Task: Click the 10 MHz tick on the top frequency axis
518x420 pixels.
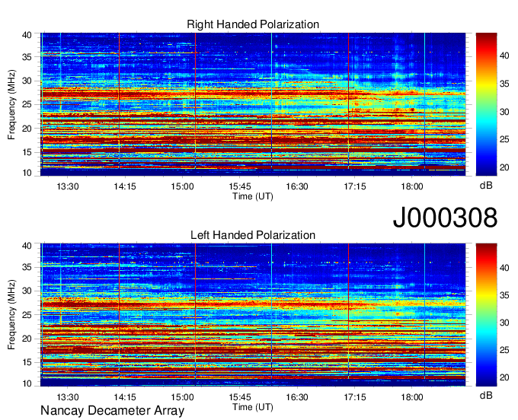Action: coord(27,173)
